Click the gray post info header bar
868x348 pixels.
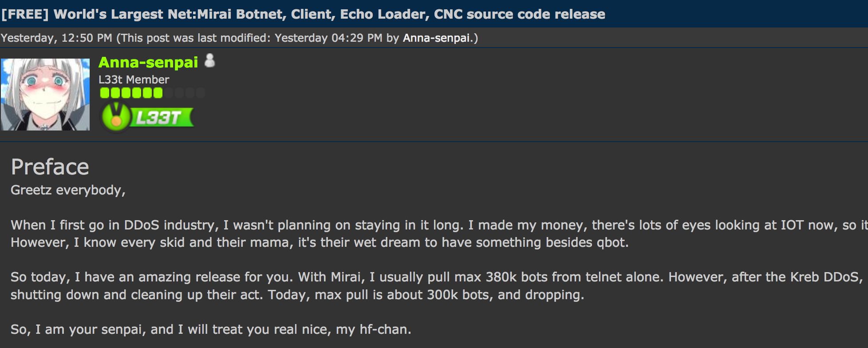pyautogui.click(x=666, y=38)
